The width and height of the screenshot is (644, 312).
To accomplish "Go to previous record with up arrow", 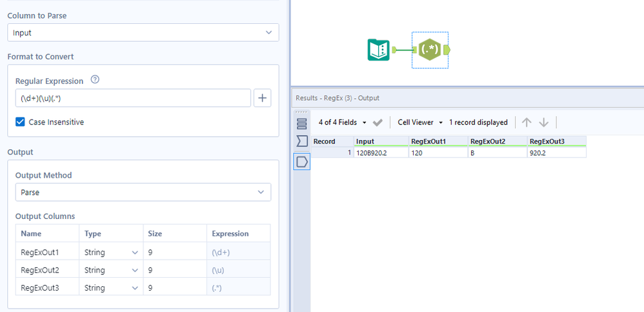I will 527,123.
